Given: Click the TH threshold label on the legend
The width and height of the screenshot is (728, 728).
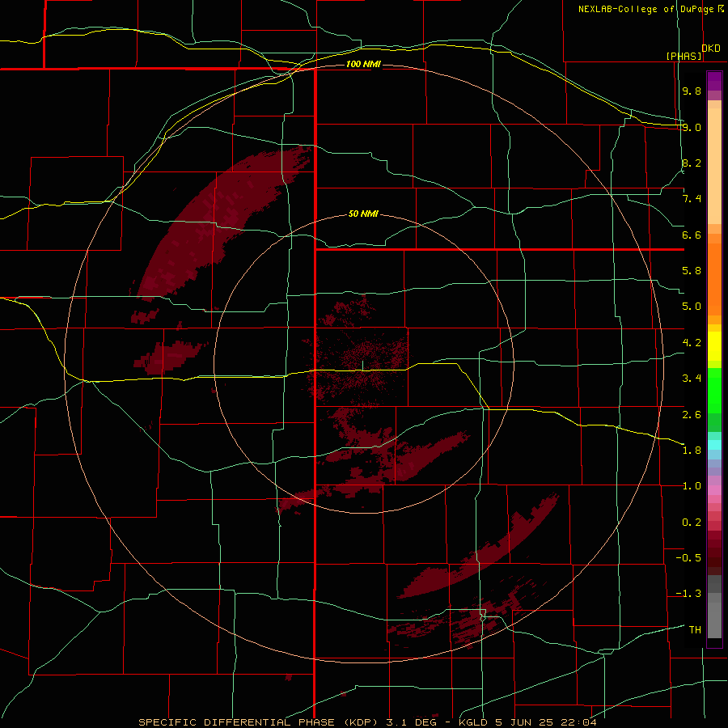Looking at the screenshot, I should [695, 630].
